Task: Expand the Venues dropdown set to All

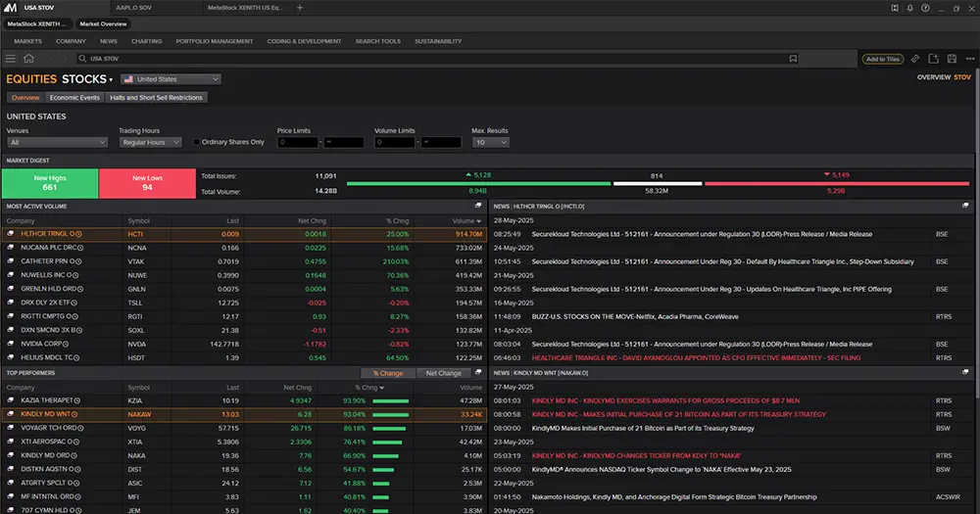Action: pos(57,142)
